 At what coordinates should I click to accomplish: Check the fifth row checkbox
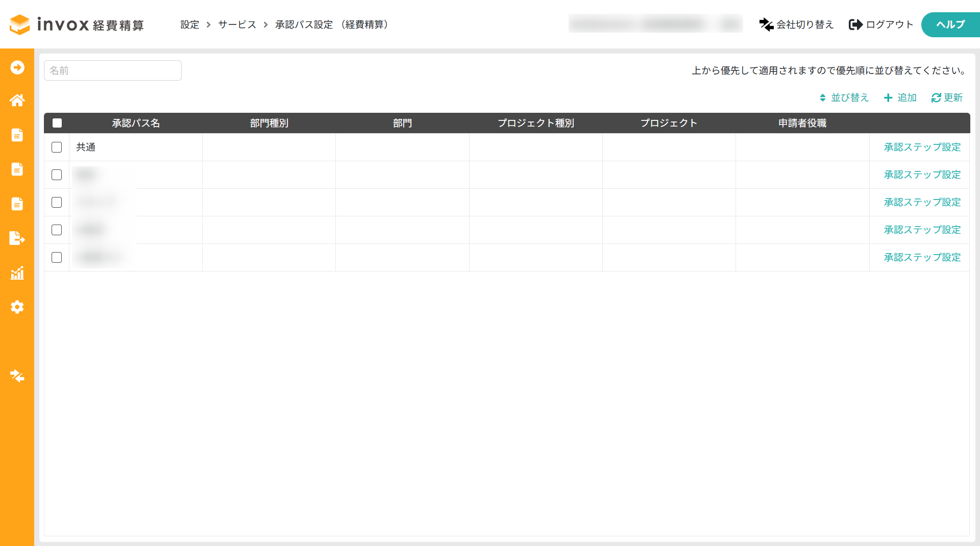click(57, 257)
